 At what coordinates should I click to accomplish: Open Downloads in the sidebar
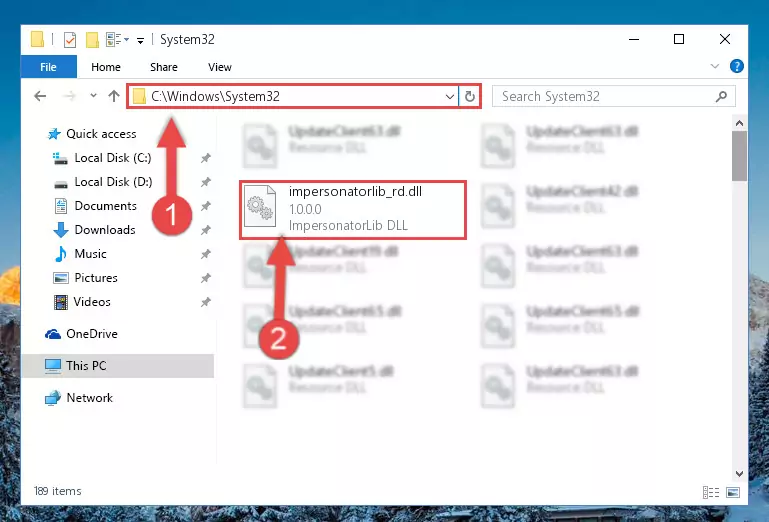coord(94,230)
